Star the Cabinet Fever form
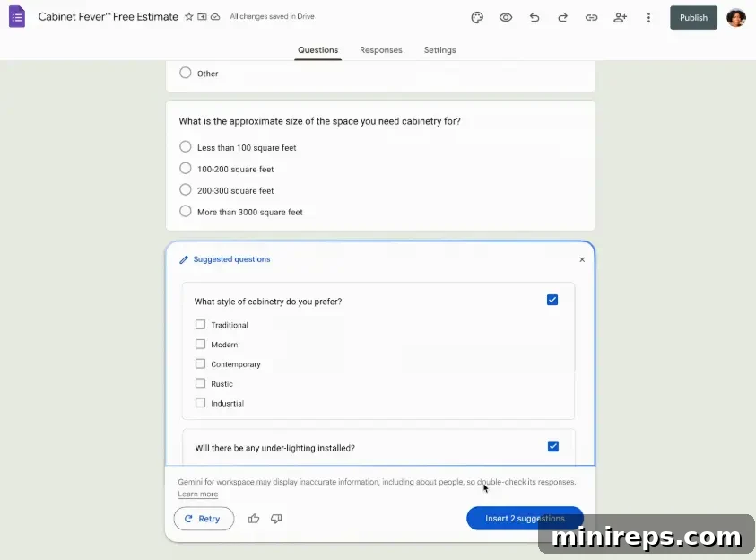Image resolution: width=756 pixels, height=560 pixels. click(189, 17)
